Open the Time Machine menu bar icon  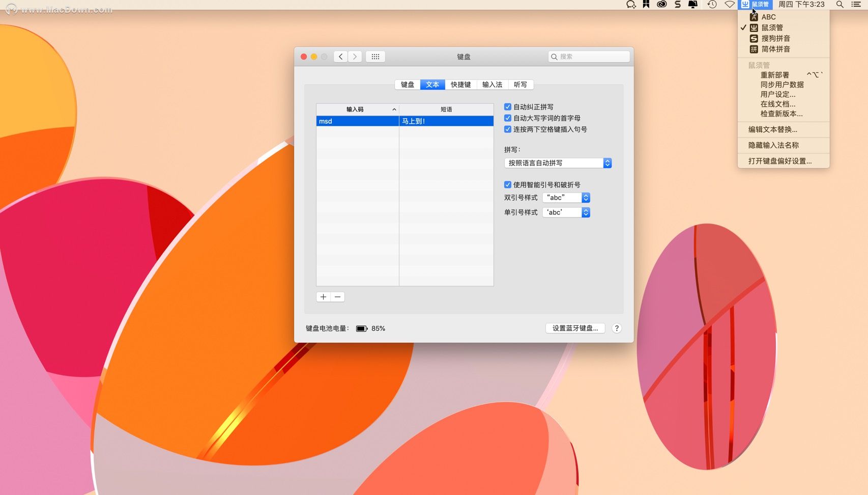[712, 5]
